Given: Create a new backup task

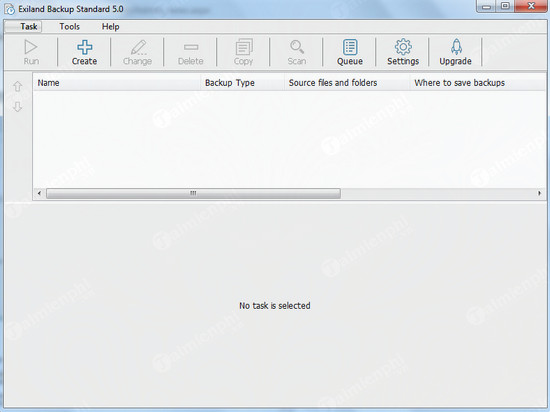Looking at the screenshot, I should (84, 52).
